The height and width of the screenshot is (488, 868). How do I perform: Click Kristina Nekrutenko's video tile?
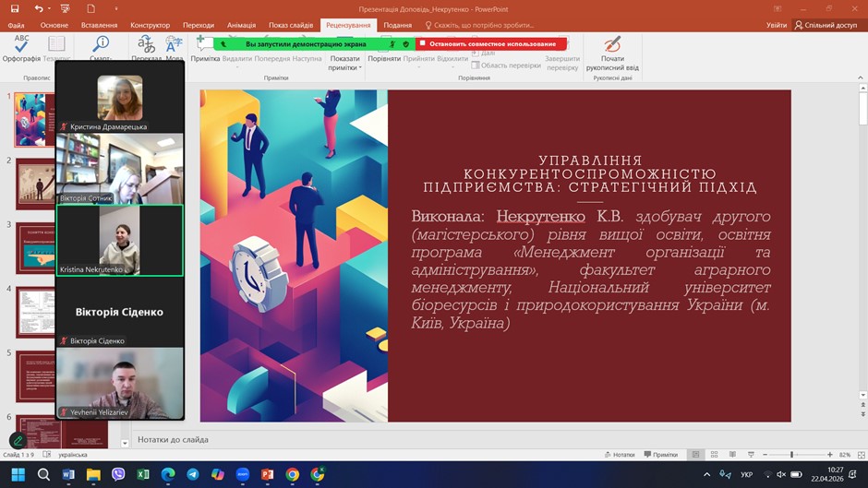click(119, 240)
